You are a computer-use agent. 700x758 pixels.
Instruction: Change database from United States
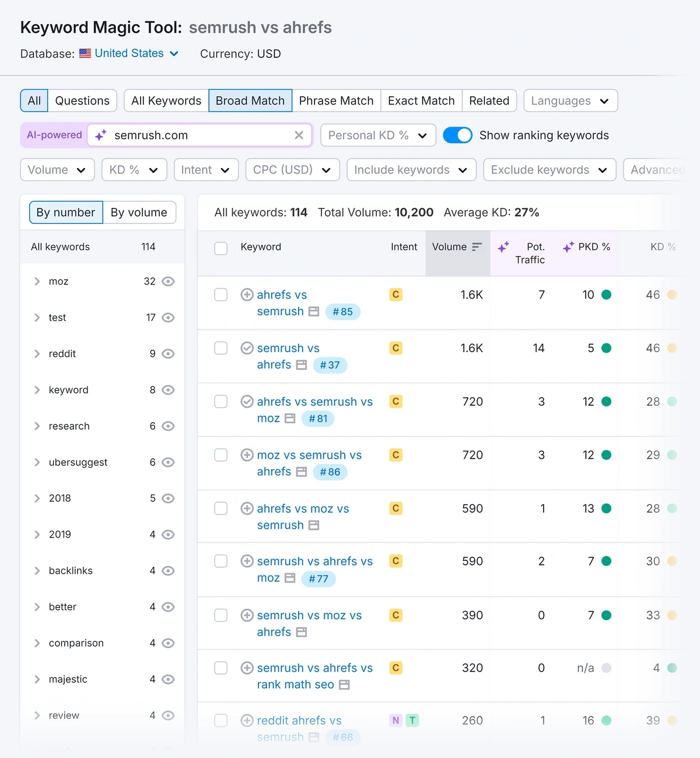tap(136, 53)
